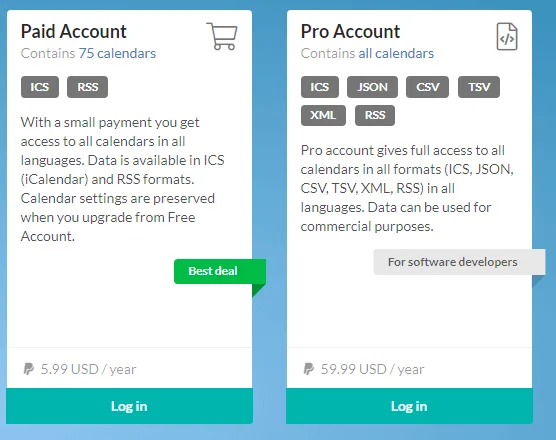Select the ICS badge under Pro Account
The height and width of the screenshot is (440, 556).
pyautogui.click(x=320, y=87)
